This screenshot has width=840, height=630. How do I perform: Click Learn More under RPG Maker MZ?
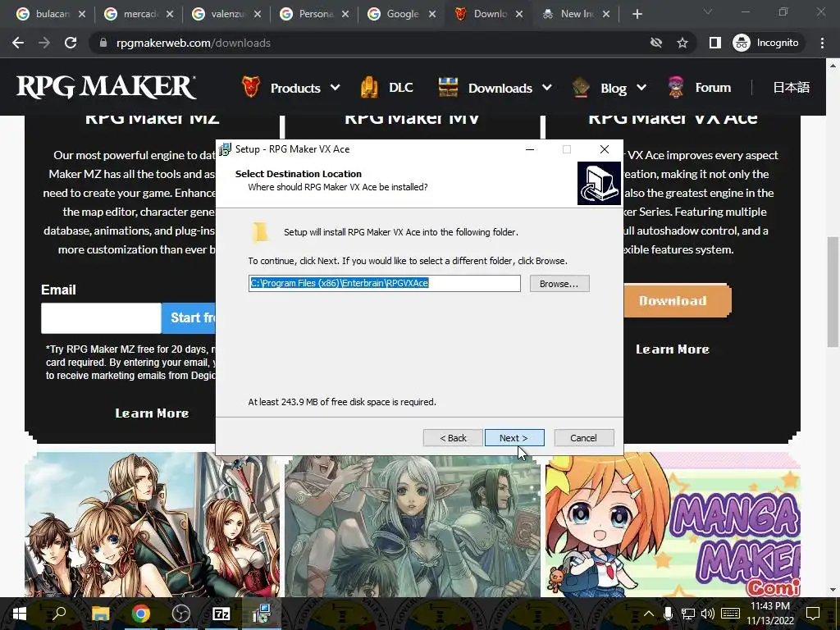point(152,413)
